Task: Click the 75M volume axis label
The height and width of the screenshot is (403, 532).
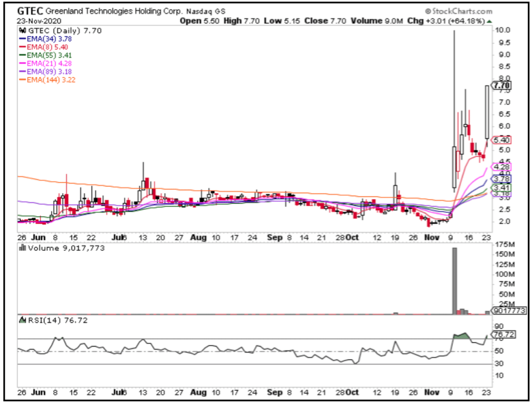Action: coord(507,284)
